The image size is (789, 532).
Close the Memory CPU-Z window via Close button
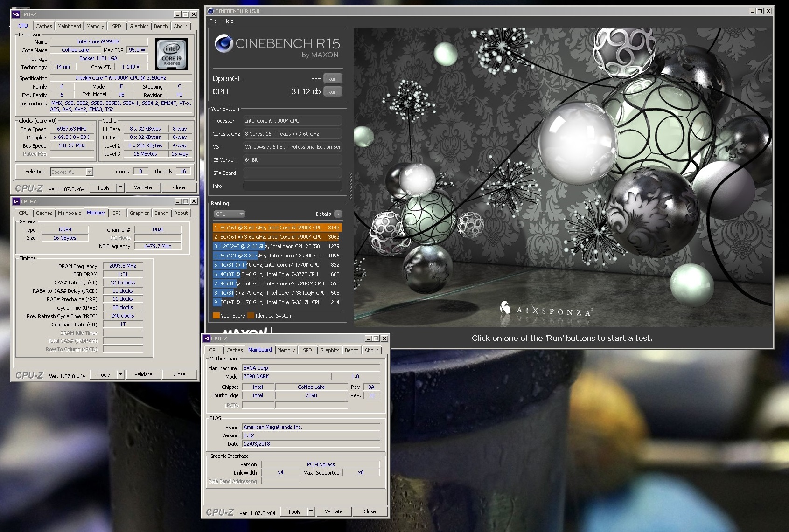pyautogui.click(x=179, y=374)
